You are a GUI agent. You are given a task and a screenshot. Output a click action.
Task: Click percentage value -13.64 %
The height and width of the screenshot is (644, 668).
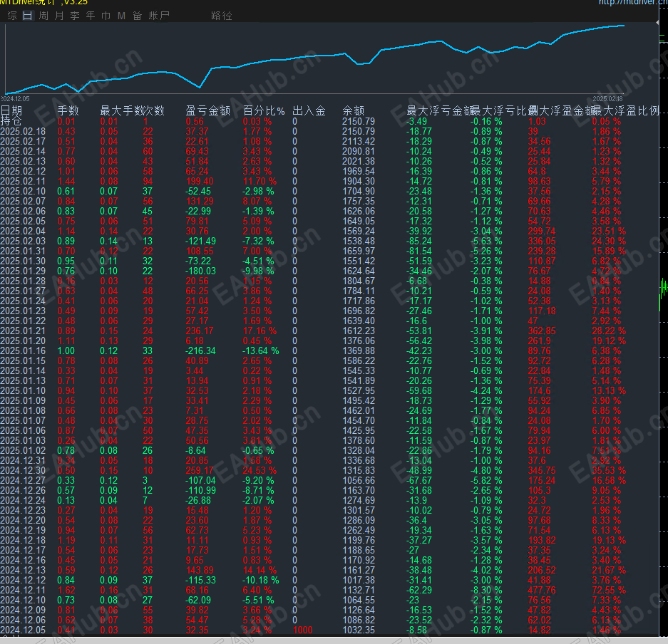[261, 350]
